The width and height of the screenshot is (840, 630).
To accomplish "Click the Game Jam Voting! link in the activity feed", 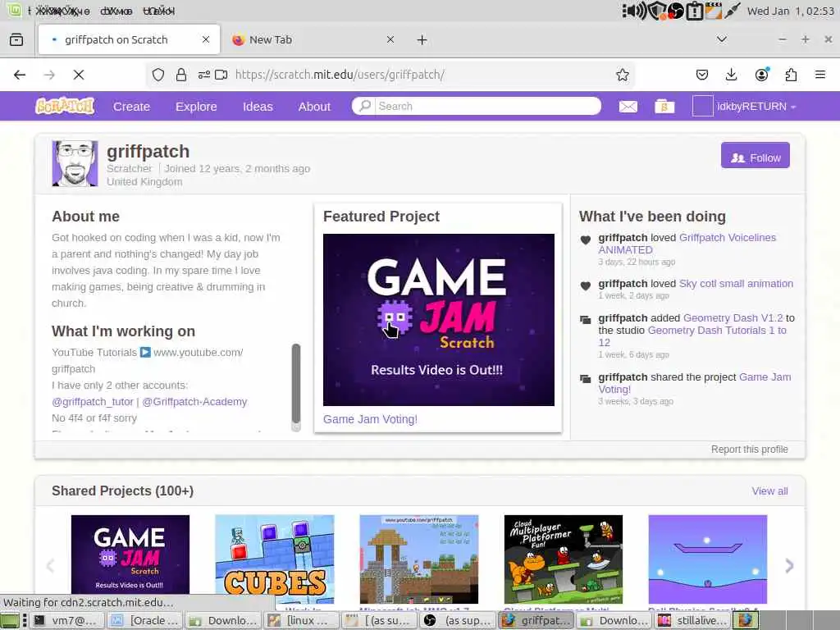I will click(x=695, y=383).
